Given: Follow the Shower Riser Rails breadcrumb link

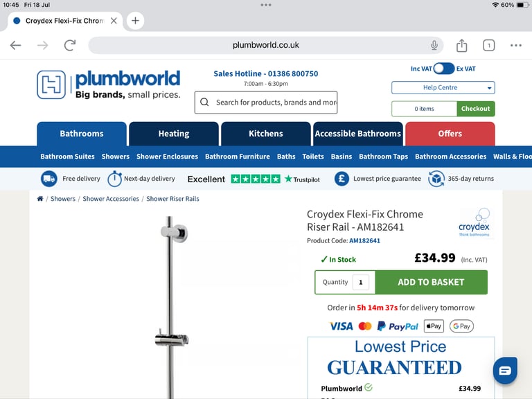Looking at the screenshot, I should tap(172, 199).
